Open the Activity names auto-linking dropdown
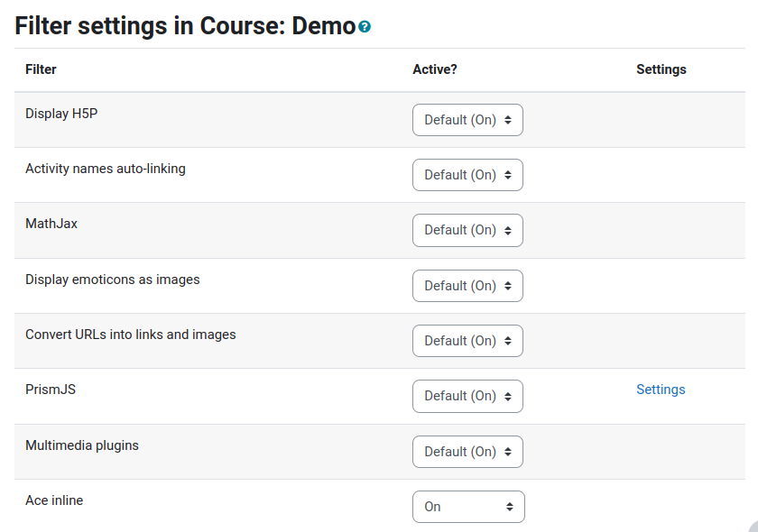The width and height of the screenshot is (758, 532). (467, 174)
